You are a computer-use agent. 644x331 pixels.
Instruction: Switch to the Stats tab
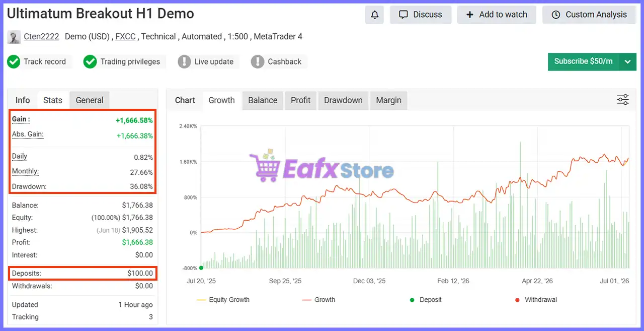pyautogui.click(x=53, y=100)
